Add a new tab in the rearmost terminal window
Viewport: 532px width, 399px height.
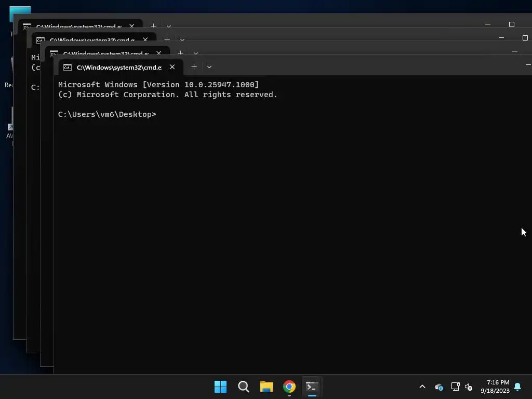(153, 26)
